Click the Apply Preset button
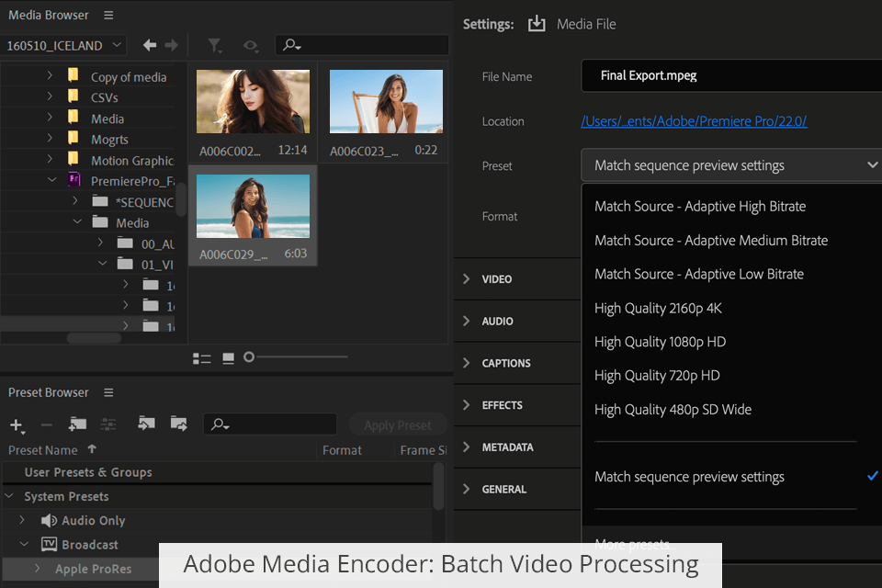 point(398,425)
